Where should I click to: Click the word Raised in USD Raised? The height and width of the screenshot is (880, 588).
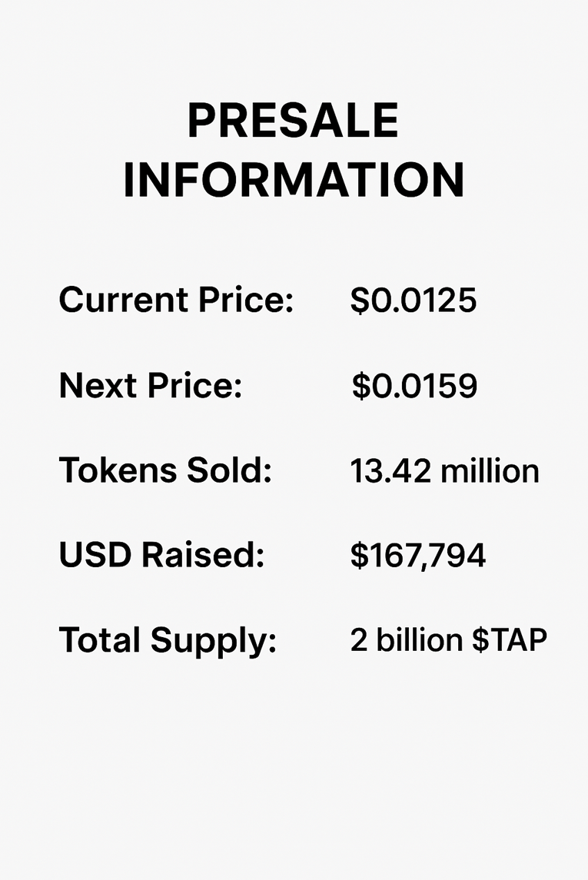click(x=203, y=554)
